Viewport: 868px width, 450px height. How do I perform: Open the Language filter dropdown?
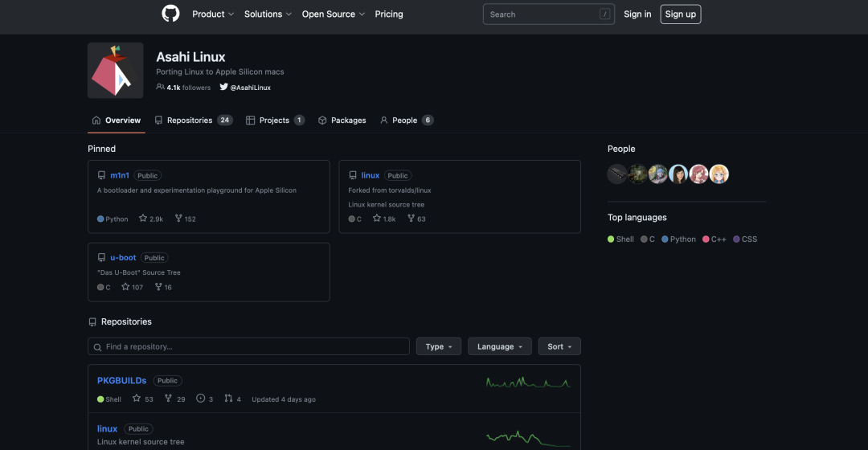[499, 346]
